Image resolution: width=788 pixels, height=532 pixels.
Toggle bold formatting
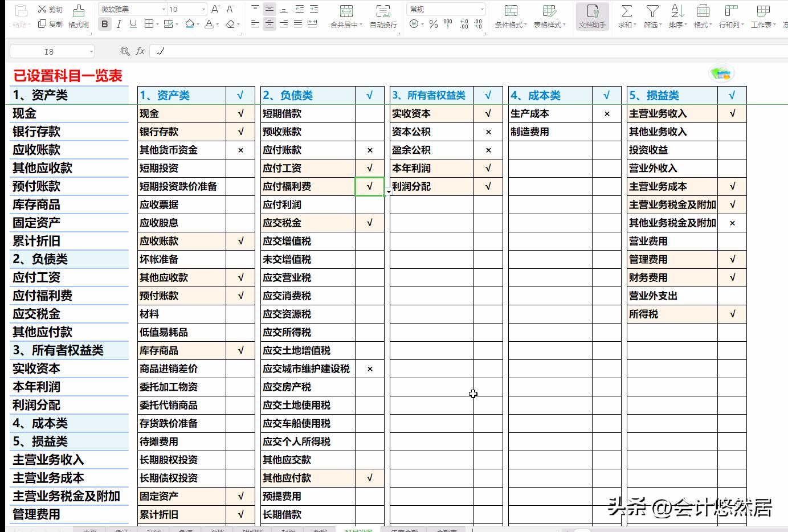pos(104,24)
